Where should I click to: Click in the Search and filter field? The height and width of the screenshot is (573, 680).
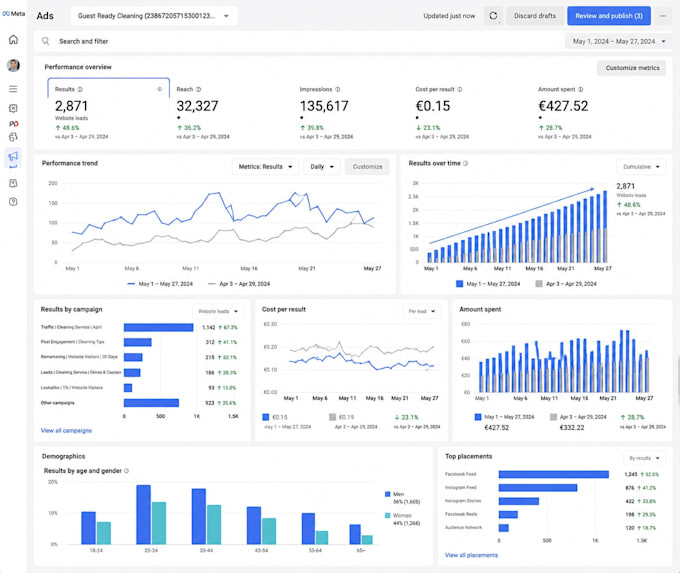pyautogui.click(x=299, y=41)
